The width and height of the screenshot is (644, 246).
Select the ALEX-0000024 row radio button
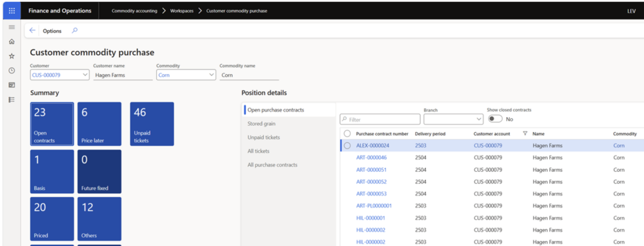point(347,145)
